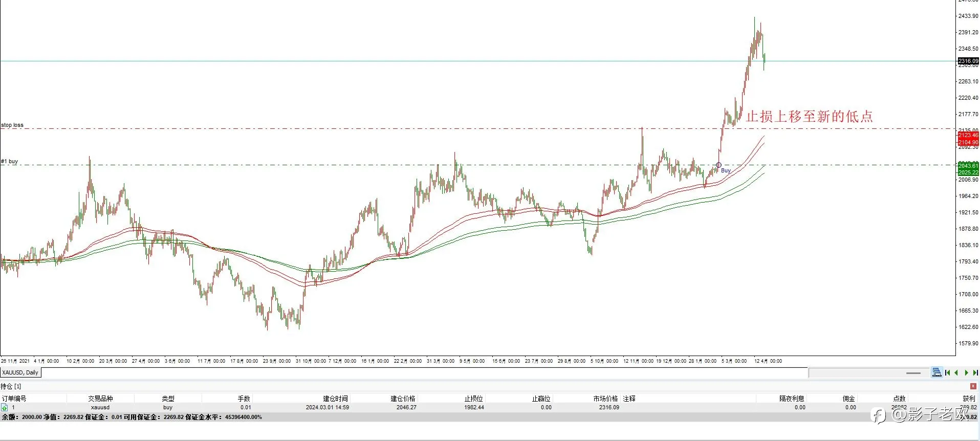Image resolution: width=980 pixels, height=441 pixels.
Task: Click the 31 10月 00:00 date label
Action: tap(311, 361)
